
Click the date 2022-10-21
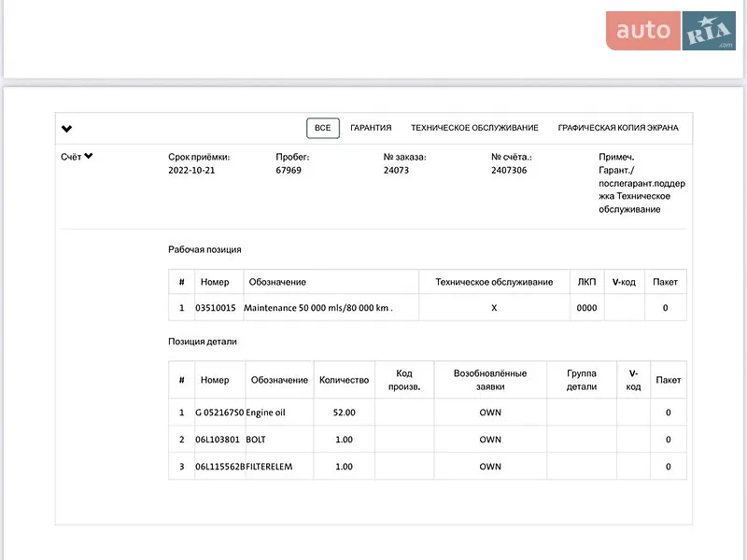pyautogui.click(x=191, y=170)
